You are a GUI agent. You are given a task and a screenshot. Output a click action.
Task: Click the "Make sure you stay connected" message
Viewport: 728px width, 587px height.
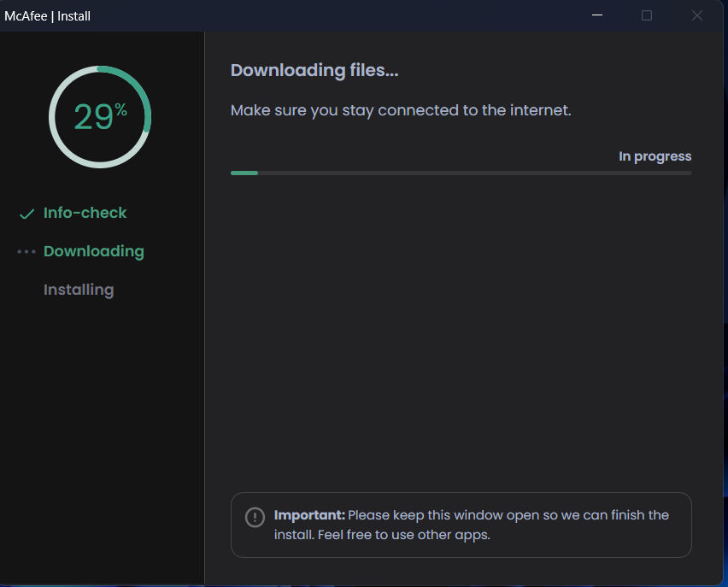[400, 110]
